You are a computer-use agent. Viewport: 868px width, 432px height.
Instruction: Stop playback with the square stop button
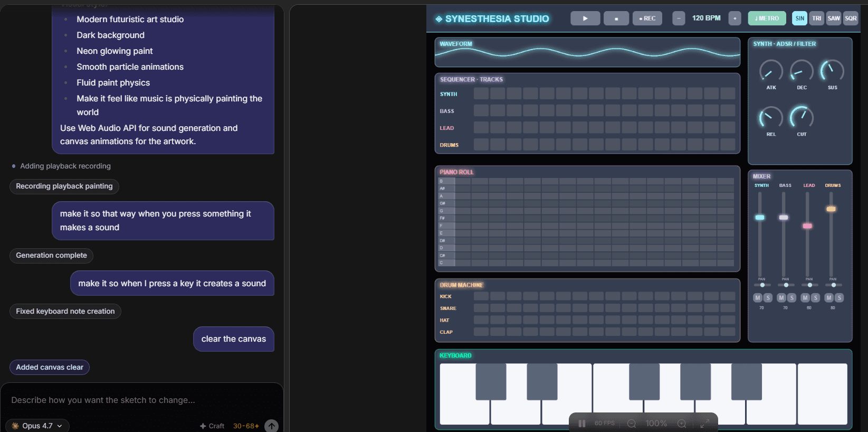[616, 18]
